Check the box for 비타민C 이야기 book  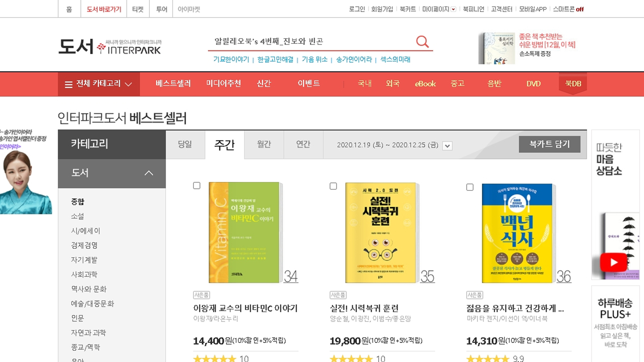click(197, 186)
